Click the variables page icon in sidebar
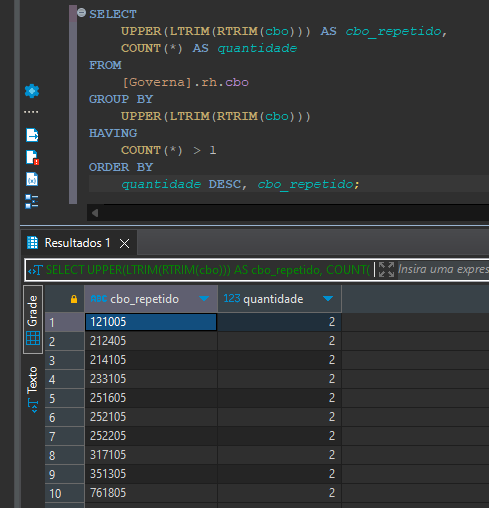Viewport: 489px width, 508px height. [x=32, y=179]
